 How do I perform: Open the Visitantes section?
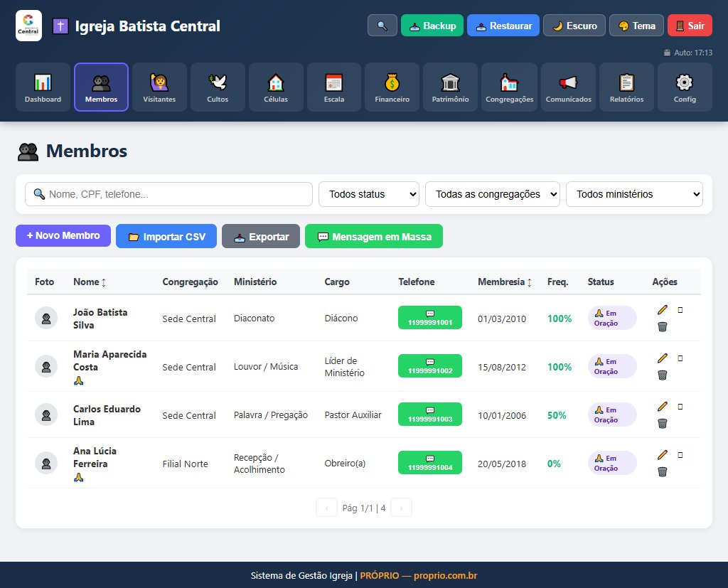point(159,87)
